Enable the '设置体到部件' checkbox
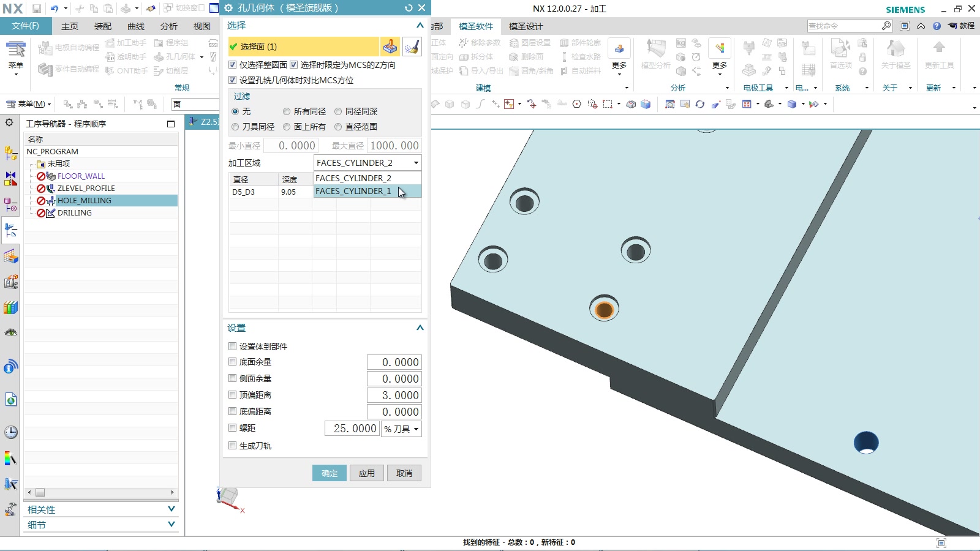980x551 pixels. click(x=232, y=346)
